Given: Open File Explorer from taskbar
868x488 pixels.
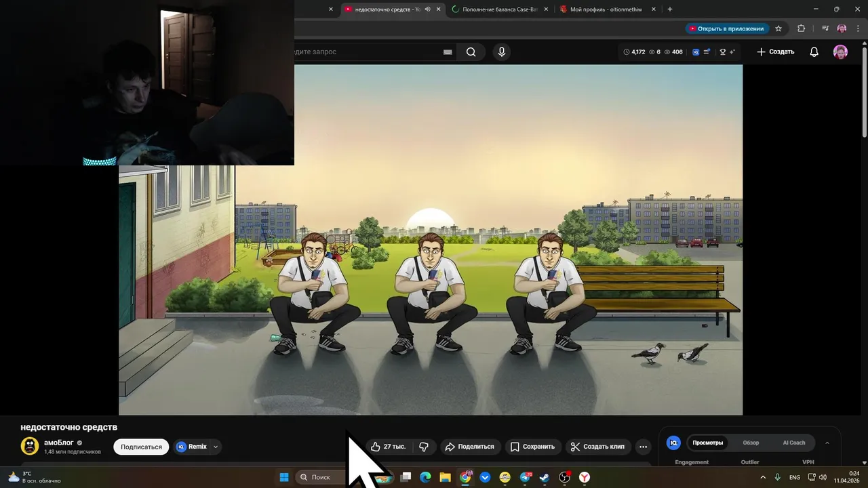Looking at the screenshot, I should click(x=445, y=477).
